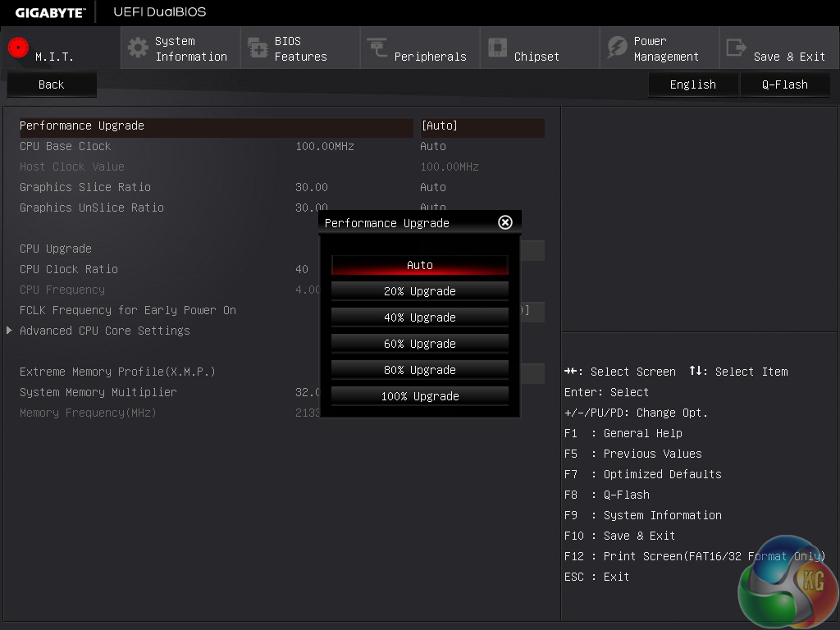Viewport: 840px width, 630px height.
Task: Select Graphics UnSlice Ratio setting
Action: [92, 208]
